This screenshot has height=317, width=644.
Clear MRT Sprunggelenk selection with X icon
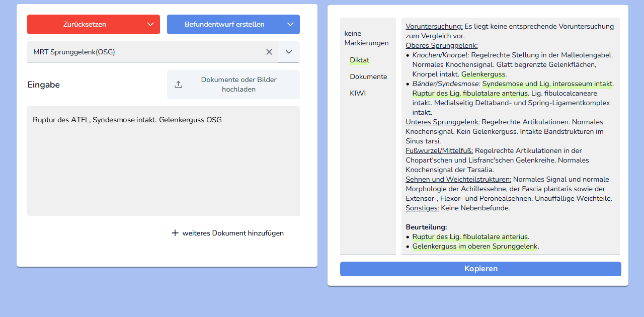coord(269,52)
